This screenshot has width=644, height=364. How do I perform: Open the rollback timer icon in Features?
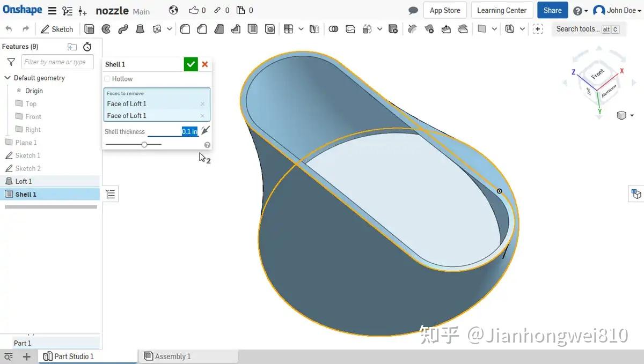(87, 47)
